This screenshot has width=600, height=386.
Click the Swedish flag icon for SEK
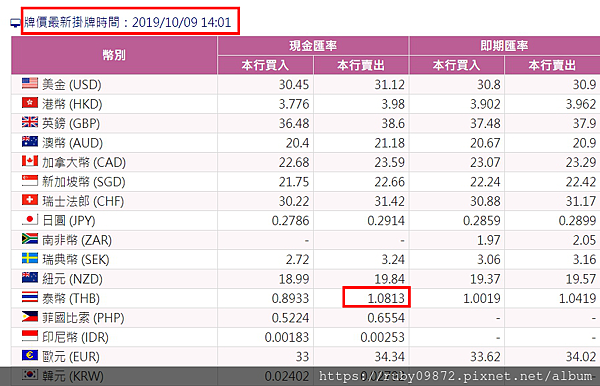pyautogui.click(x=30, y=258)
